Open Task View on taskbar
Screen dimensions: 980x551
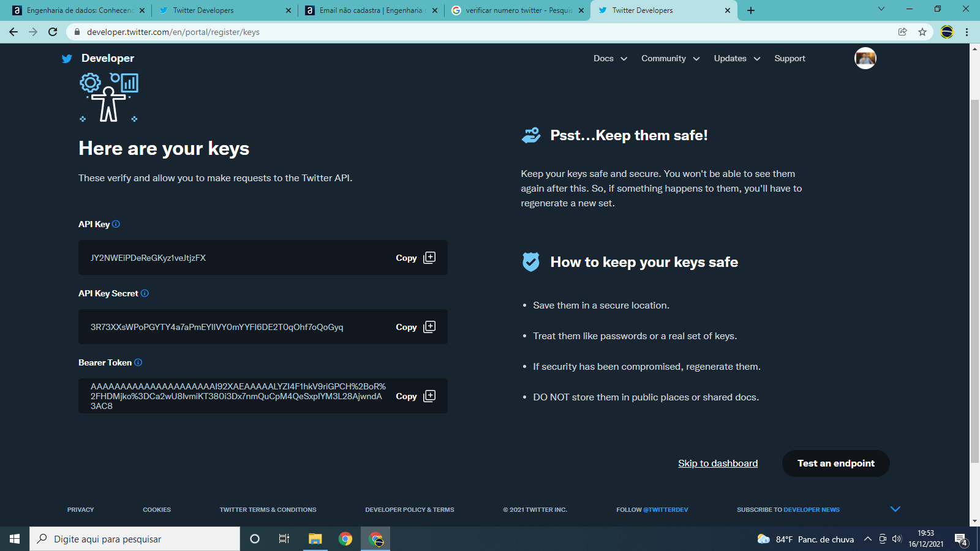(x=284, y=539)
